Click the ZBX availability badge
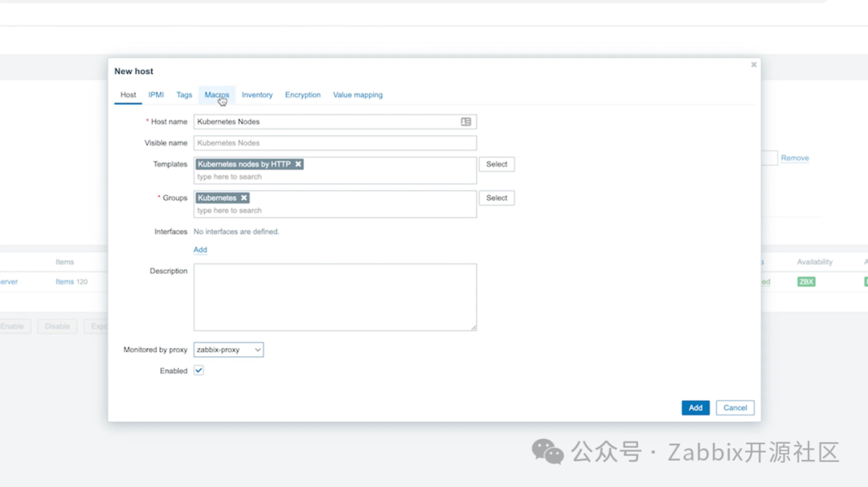868x487 pixels. (x=806, y=282)
